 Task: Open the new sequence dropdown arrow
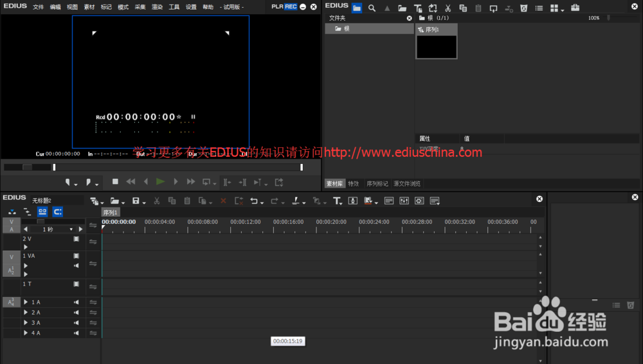coord(102,202)
